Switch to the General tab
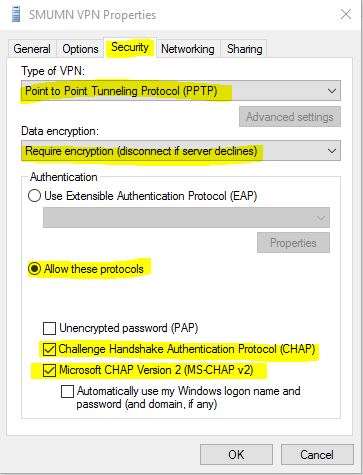 32,49
